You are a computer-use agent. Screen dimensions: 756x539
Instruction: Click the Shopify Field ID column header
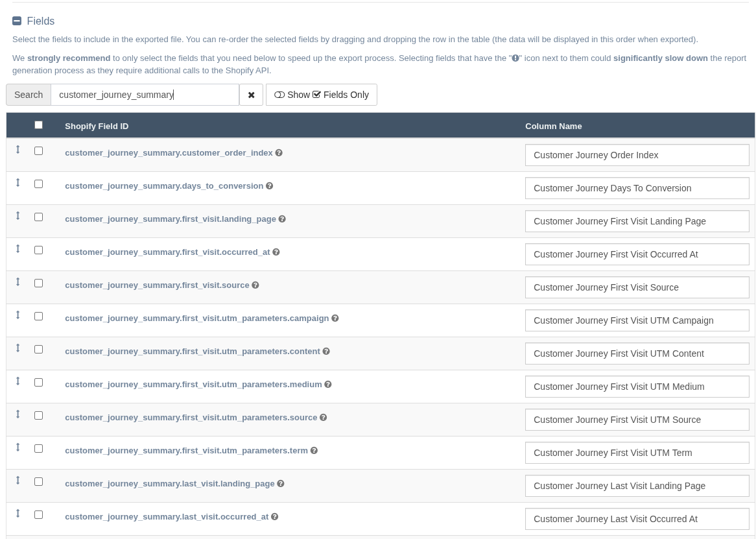click(97, 126)
